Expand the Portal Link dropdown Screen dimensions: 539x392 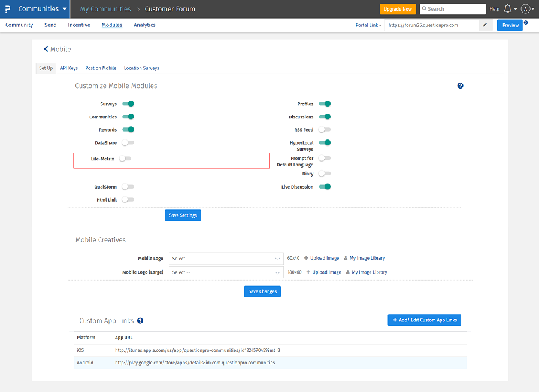(x=368, y=25)
